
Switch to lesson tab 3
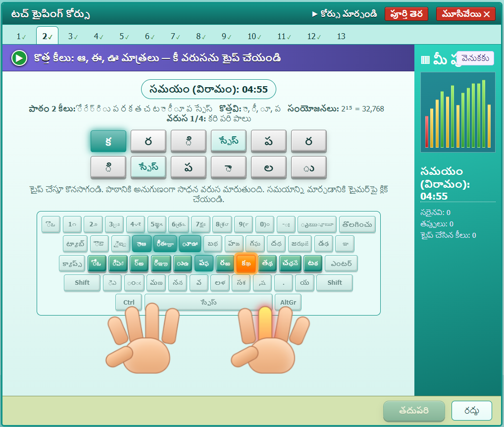73,36
